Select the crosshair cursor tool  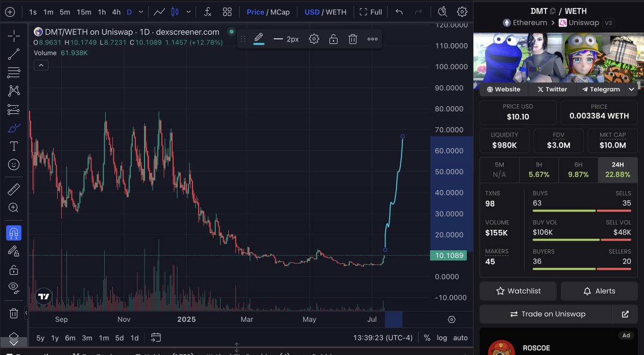point(13,36)
